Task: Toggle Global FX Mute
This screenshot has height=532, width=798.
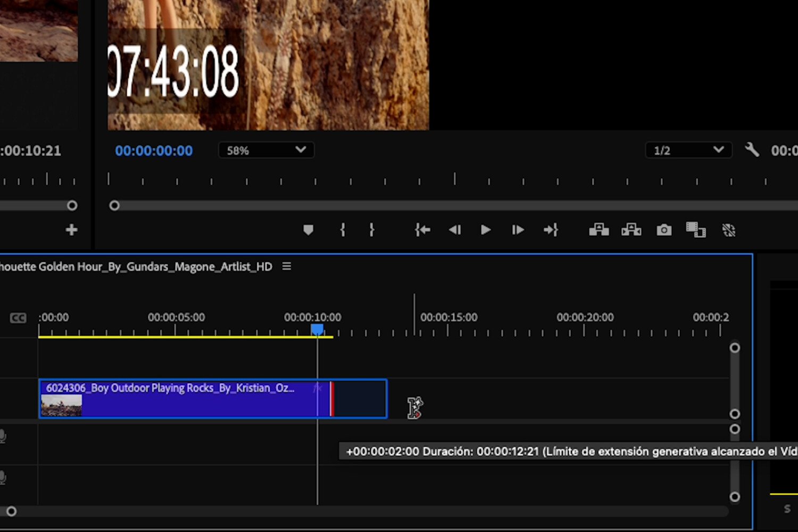Action: [x=728, y=230]
